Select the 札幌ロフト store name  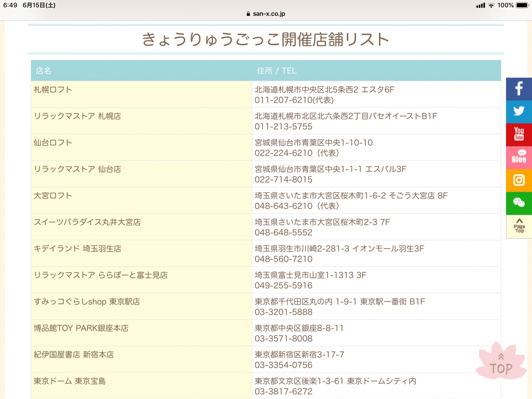(x=53, y=89)
